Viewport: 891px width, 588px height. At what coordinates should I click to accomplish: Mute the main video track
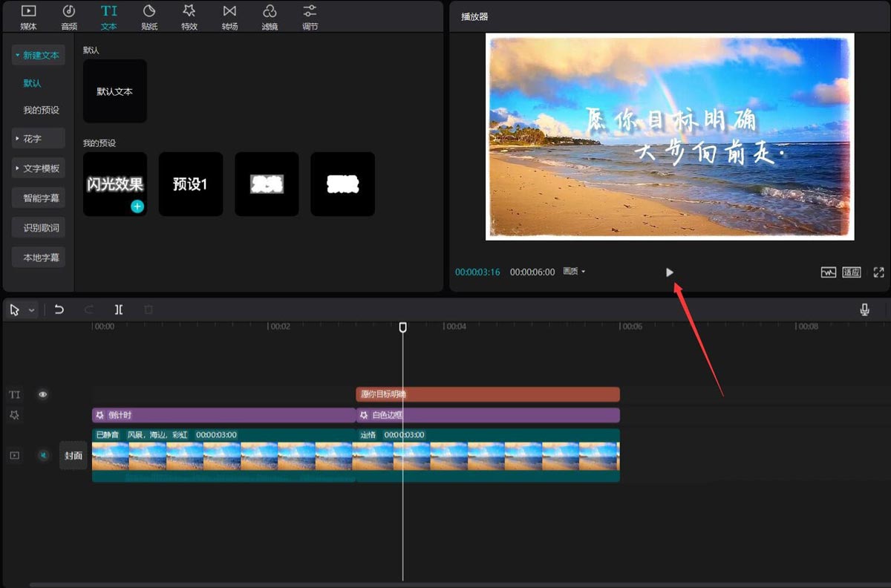click(x=43, y=455)
